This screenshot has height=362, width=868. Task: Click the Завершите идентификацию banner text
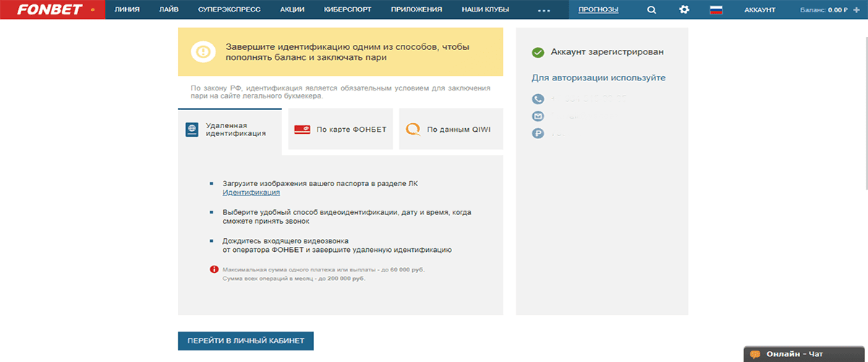[x=347, y=51]
